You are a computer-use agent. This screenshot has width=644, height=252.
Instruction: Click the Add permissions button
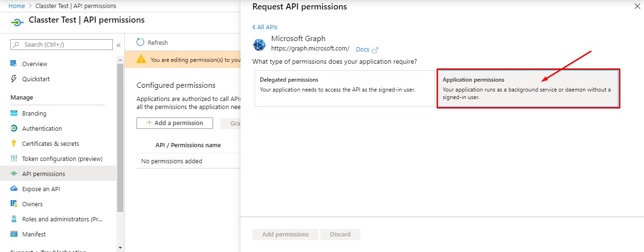285,234
